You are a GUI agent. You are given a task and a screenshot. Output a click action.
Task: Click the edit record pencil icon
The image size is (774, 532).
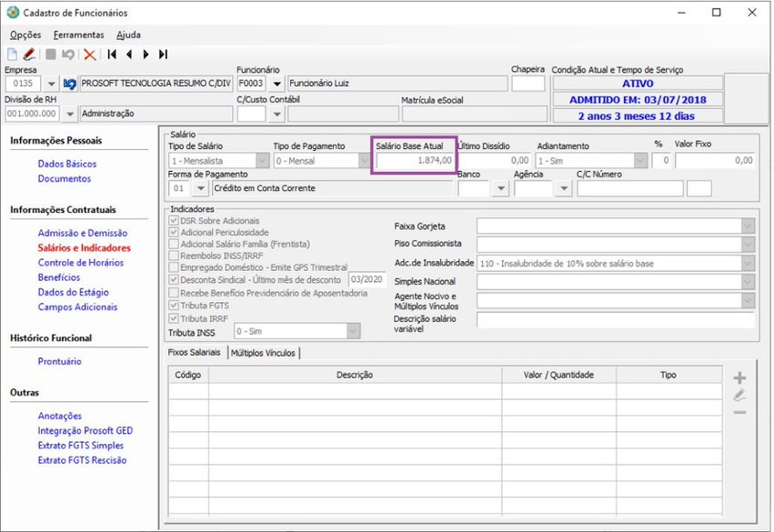28,55
